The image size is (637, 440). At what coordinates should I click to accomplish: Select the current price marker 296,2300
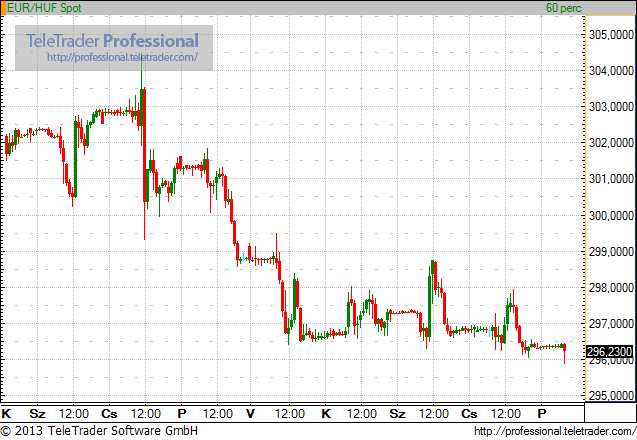pos(609,351)
